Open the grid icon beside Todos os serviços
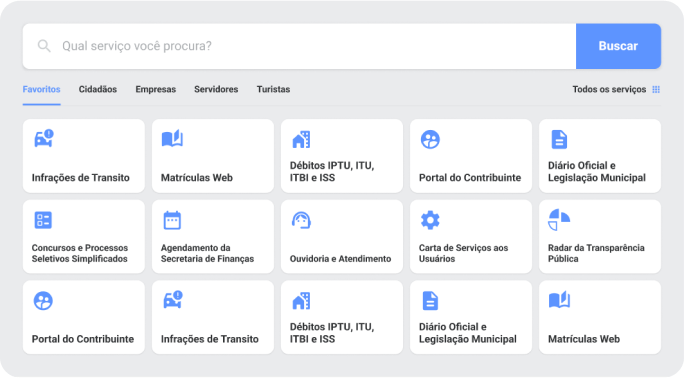The height and width of the screenshot is (378, 684). pyautogui.click(x=656, y=89)
